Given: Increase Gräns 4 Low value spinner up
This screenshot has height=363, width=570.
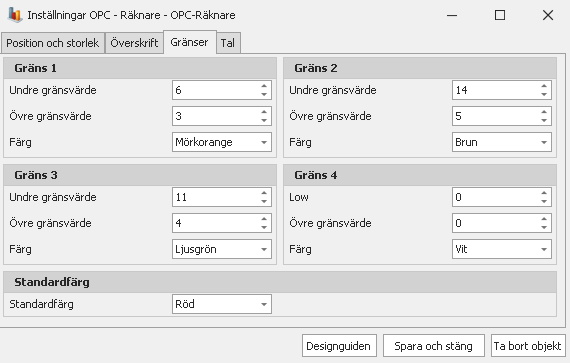Looking at the screenshot, I should pyautogui.click(x=544, y=193).
